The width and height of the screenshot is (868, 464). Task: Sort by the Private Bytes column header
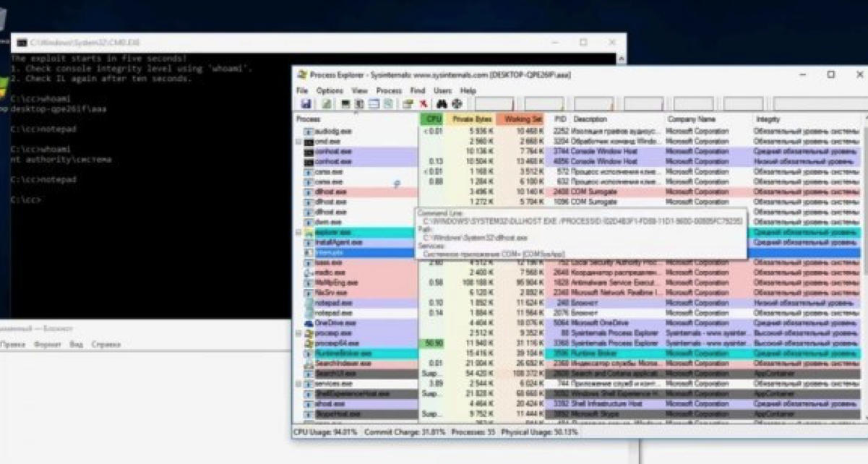coord(471,119)
